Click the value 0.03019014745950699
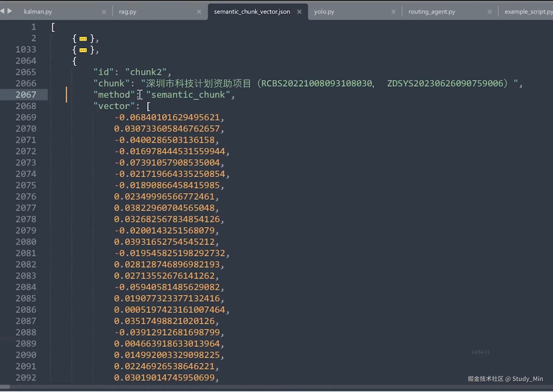The height and width of the screenshot is (392, 553). 164,378
